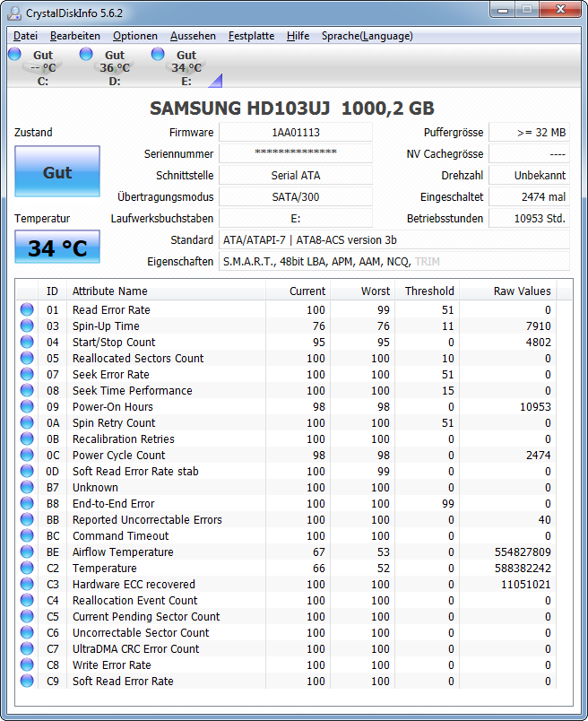The width and height of the screenshot is (588, 721).
Task: Click the Current column header
Action: [x=298, y=291]
